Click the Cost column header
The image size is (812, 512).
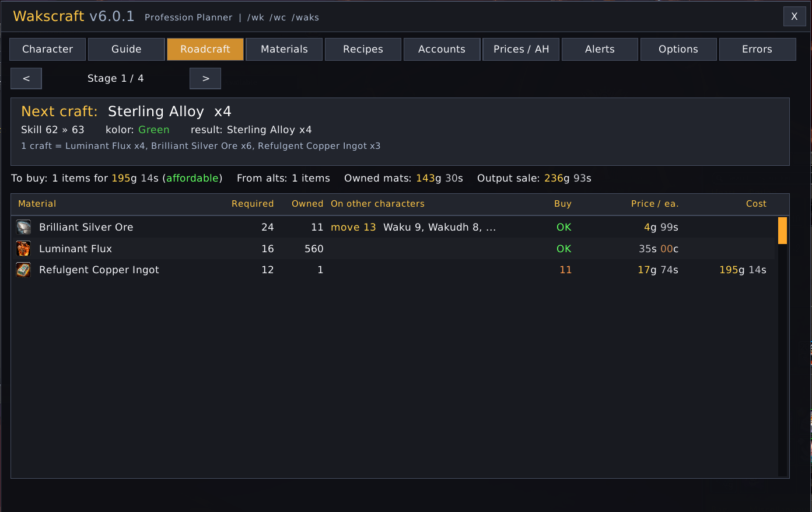(x=756, y=204)
